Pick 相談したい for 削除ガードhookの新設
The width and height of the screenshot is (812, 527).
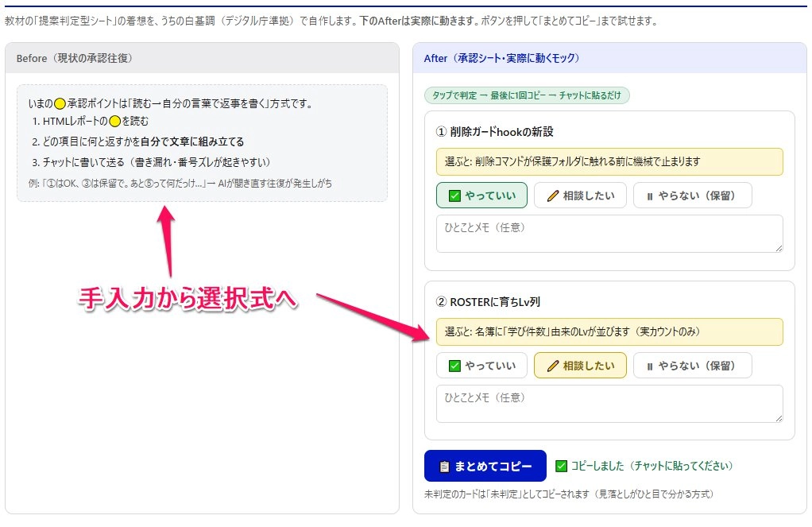pos(580,196)
